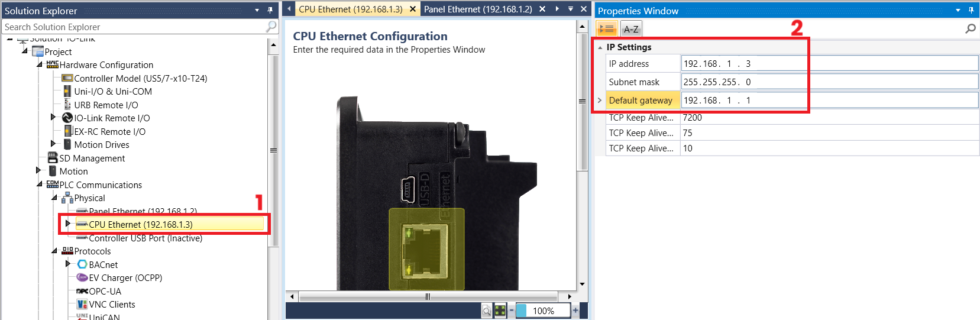Image resolution: width=980 pixels, height=320 pixels.
Task: Switch to Panel Ethernet (192.168.1.2) tab
Action: [x=478, y=9]
